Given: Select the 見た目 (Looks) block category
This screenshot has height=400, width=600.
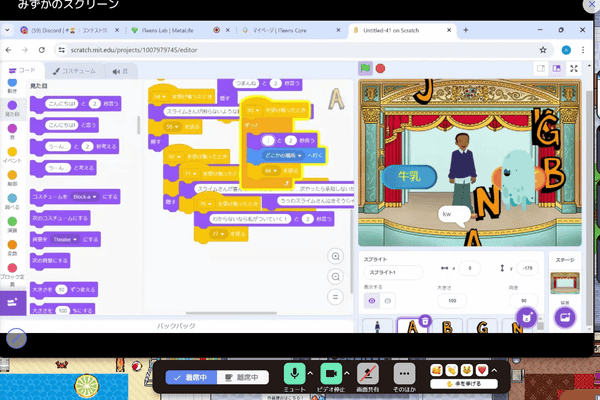Looking at the screenshot, I should [x=12, y=108].
